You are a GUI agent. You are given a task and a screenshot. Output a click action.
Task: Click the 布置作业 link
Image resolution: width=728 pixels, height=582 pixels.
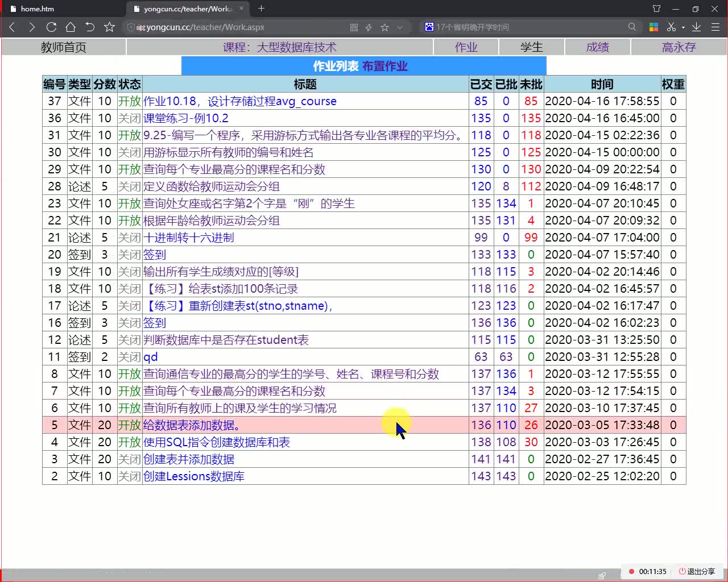pos(385,66)
